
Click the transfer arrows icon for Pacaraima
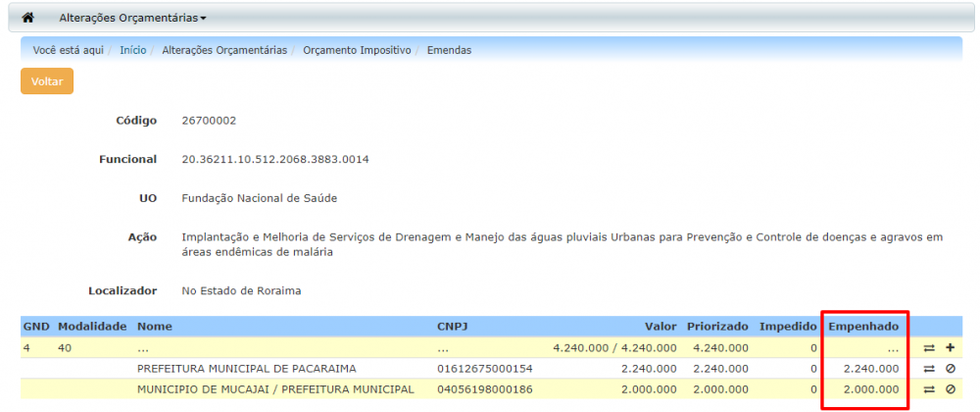pos(929,369)
